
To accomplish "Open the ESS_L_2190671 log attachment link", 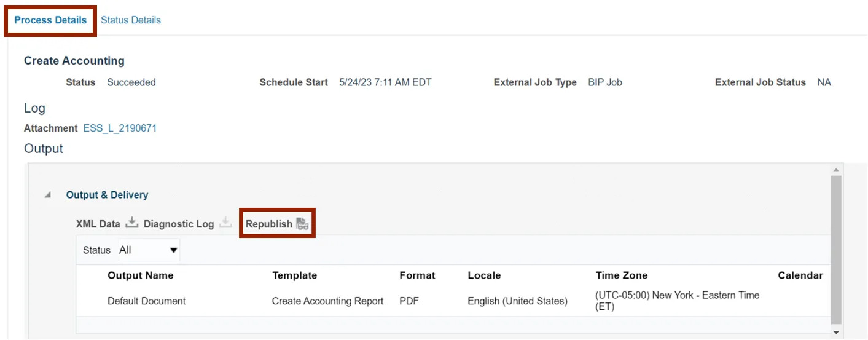I will [x=120, y=128].
